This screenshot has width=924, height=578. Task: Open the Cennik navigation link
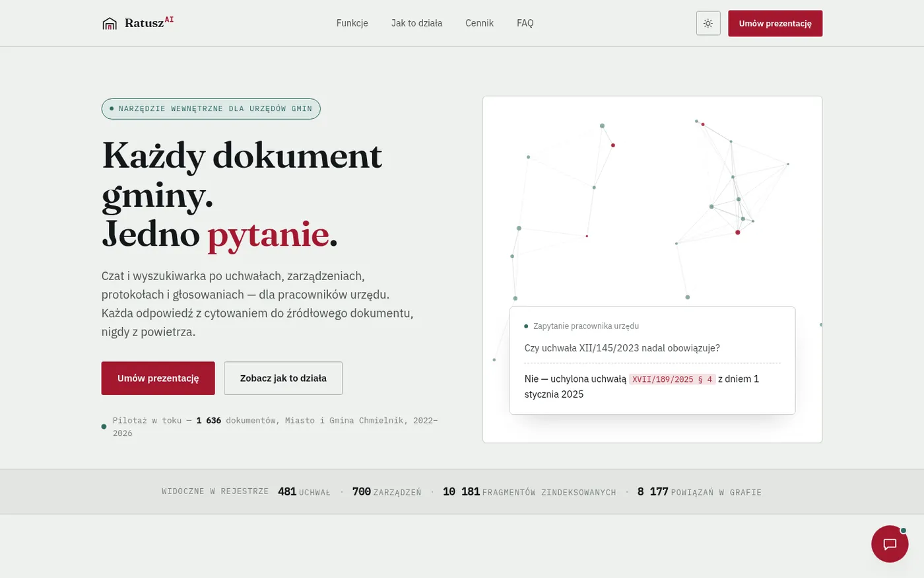point(479,23)
